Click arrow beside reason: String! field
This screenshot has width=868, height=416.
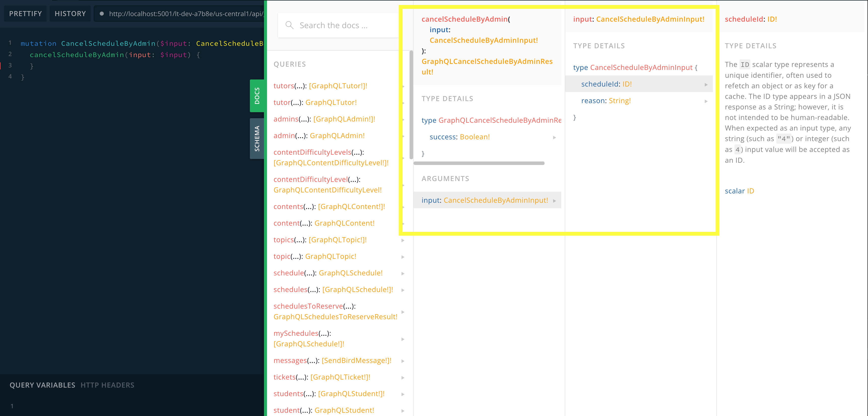[x=706, y=101]
